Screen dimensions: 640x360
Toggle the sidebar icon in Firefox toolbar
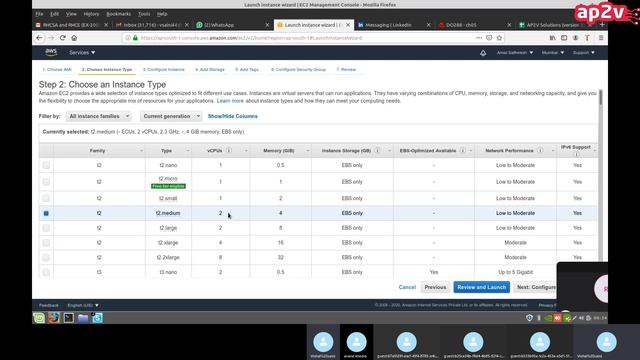pos(564,38)
